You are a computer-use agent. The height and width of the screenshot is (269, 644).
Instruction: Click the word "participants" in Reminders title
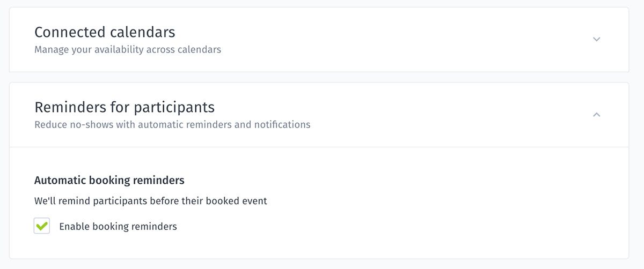(x=174, y=107)
